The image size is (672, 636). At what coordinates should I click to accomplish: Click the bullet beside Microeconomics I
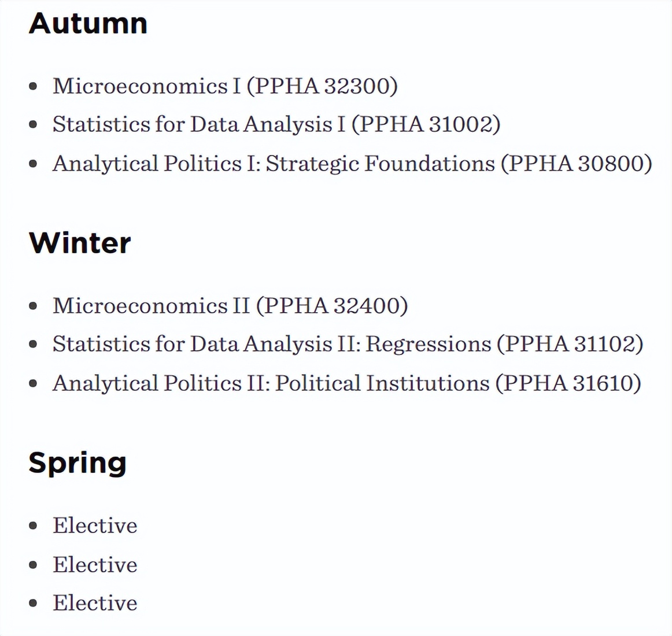pos(34,87)
